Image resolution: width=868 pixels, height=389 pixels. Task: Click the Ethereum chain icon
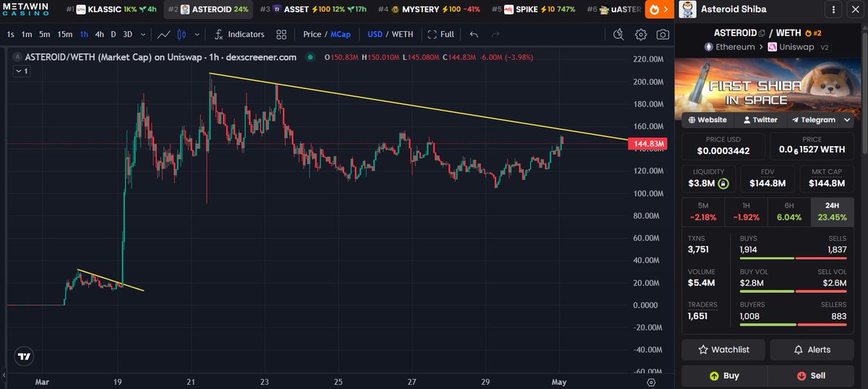coord(709,47)
